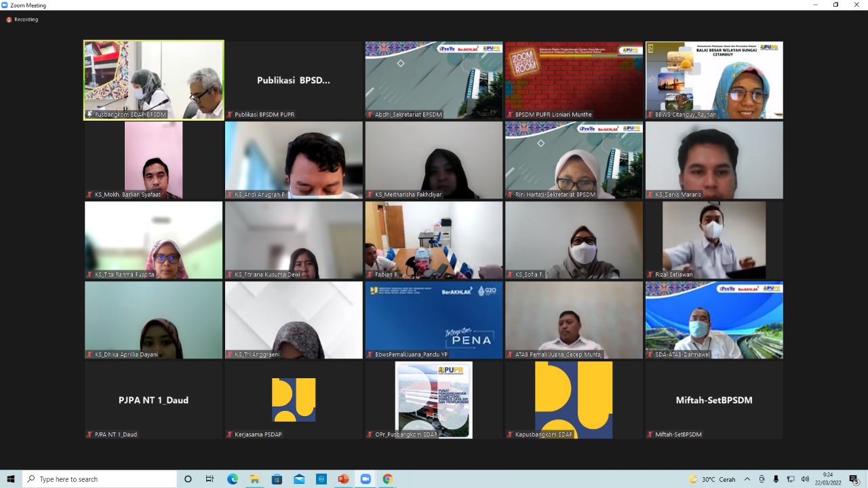This screenshot has height=488, width=868.
Task: Open Microsoft Store from taskbar
Action: pos(277,479)
